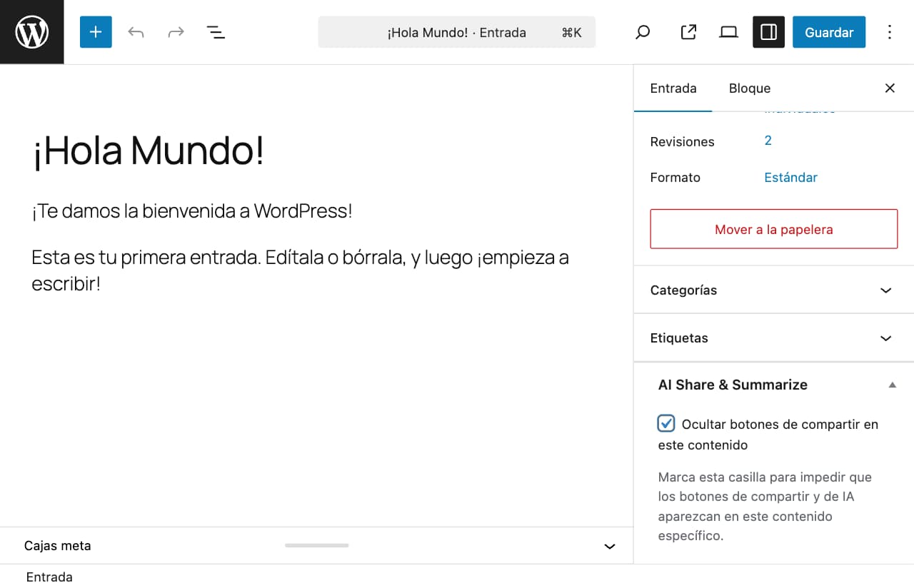The height and width of the screenshot is (588, 914).
Task: Click the Guardar button
Action: pos(829,31)
